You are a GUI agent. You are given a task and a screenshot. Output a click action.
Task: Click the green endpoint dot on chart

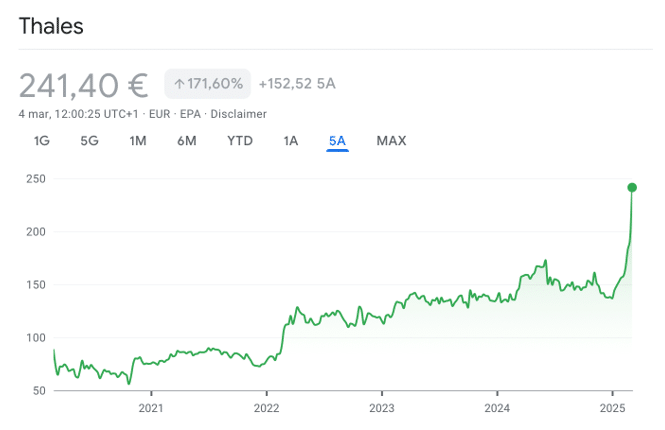pos(632,187)
